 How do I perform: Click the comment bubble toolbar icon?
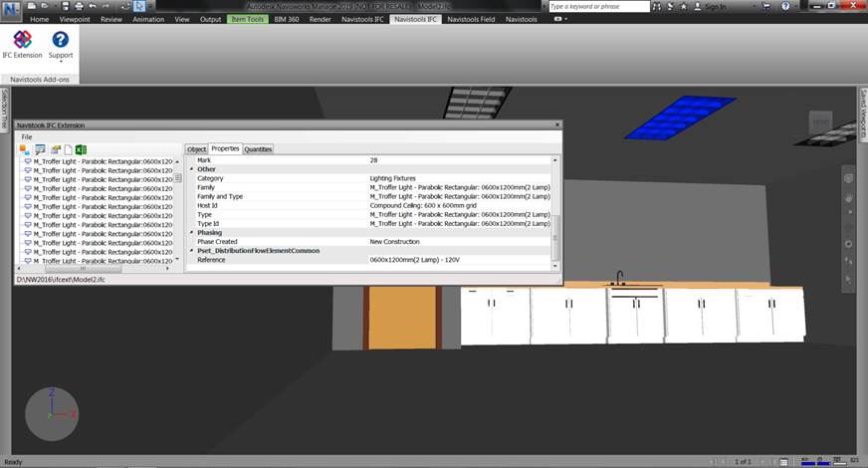point(40,149)
